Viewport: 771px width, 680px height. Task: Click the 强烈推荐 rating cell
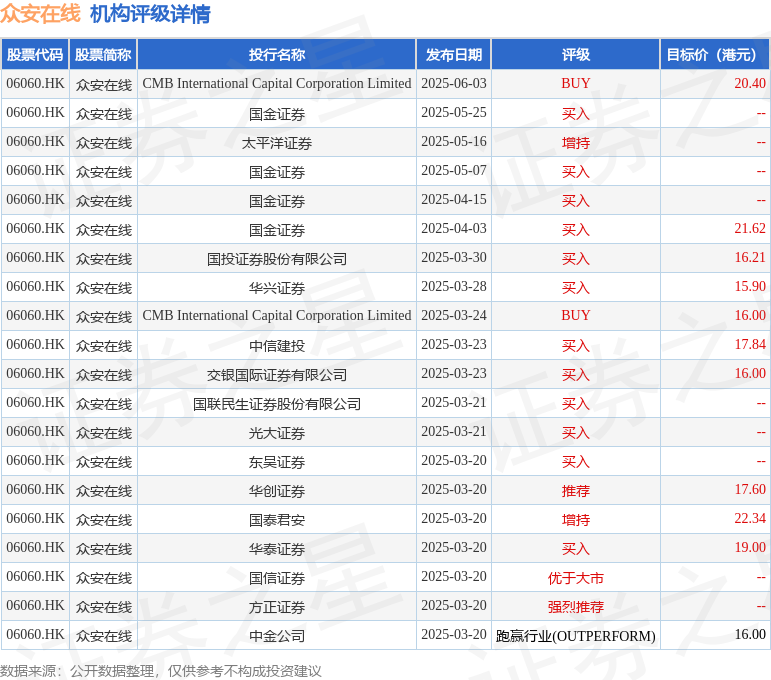click(575, 607)
